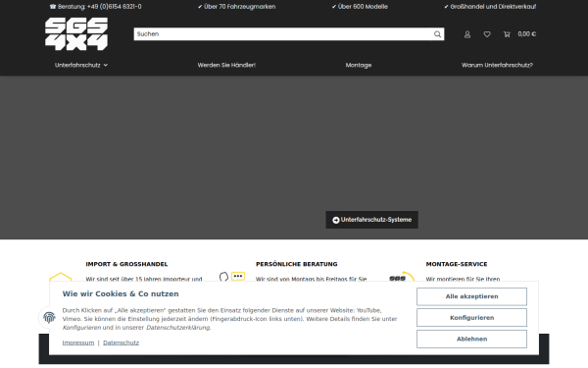Click the search magnifier icon

coord(437,34)
